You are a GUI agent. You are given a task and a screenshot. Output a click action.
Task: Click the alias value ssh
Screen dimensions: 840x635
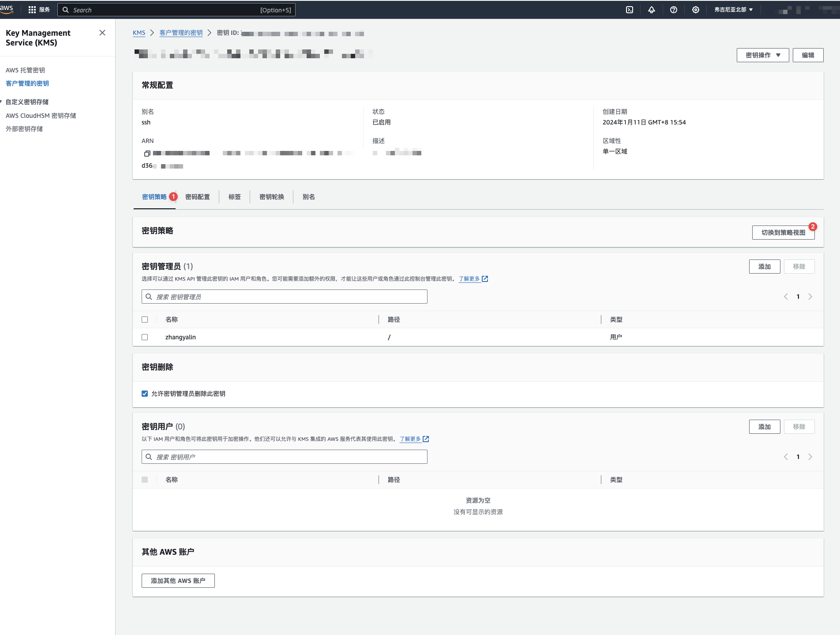146,122
